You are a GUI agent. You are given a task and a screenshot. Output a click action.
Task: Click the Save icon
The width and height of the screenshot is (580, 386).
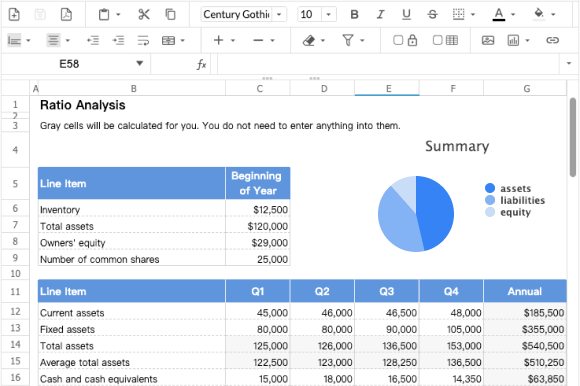click(x=40, y=14)
